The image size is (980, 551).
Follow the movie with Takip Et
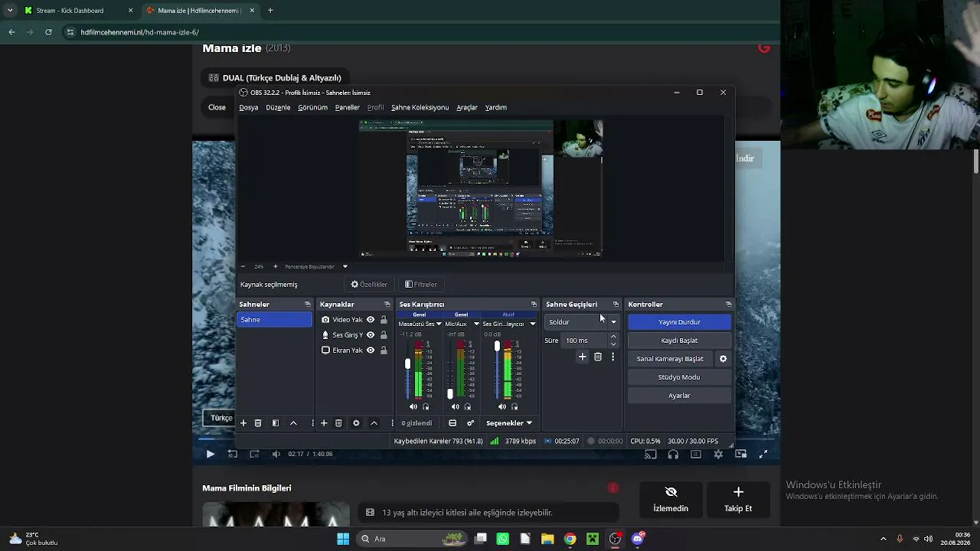coord(738,499)
